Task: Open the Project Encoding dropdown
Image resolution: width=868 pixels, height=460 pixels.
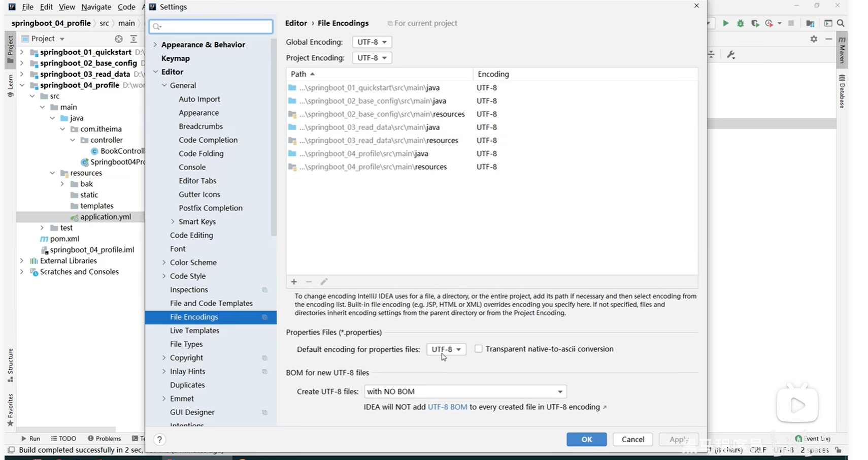Action: (372, 58)
